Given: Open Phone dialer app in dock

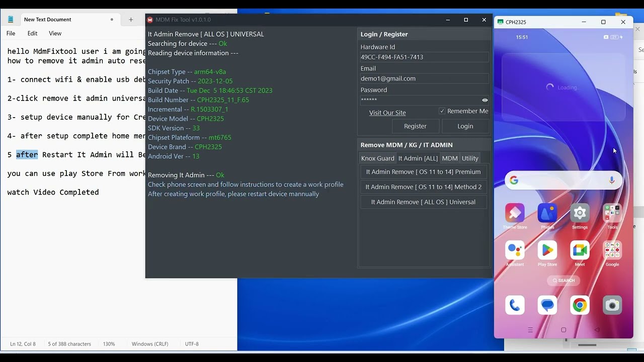Looking at the screenshot, I should coord(515,305).
